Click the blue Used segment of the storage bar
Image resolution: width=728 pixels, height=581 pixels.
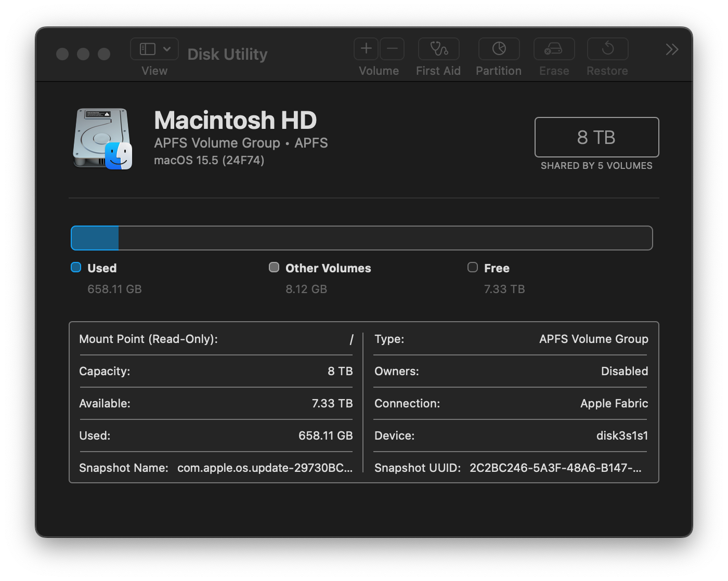click(x=94, y=237)
